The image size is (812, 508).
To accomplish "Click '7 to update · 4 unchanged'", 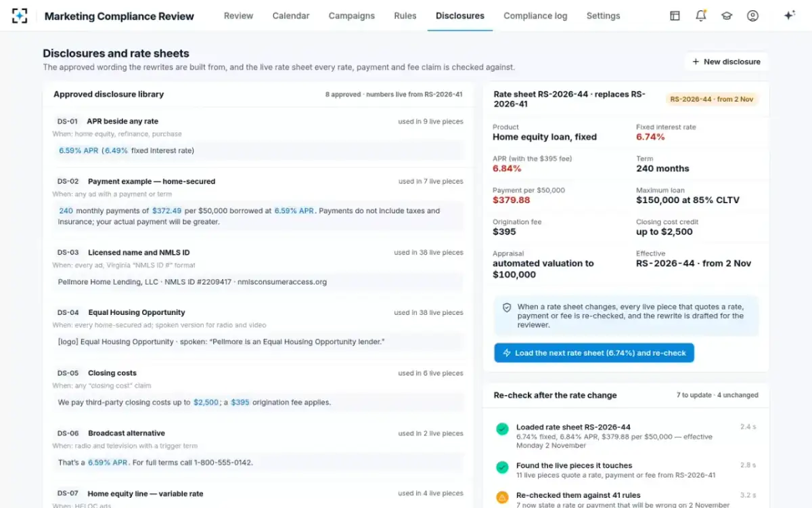I will tap(717, 396).
